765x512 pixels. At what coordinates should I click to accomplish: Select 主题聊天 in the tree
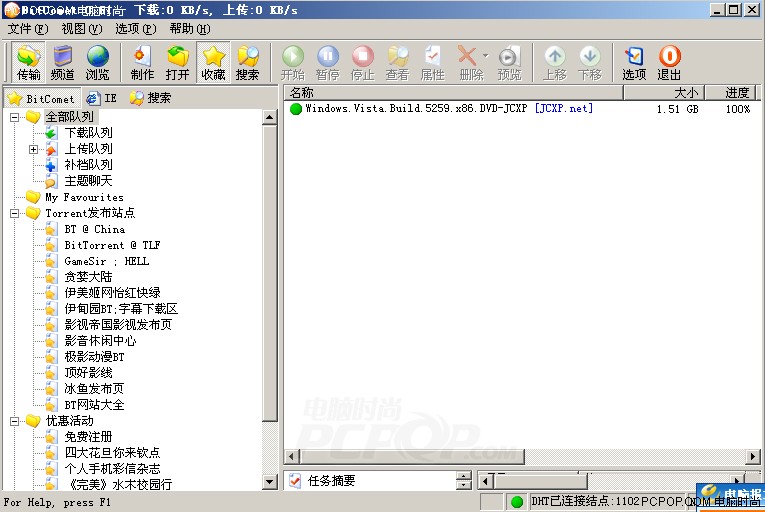point(88,181)
